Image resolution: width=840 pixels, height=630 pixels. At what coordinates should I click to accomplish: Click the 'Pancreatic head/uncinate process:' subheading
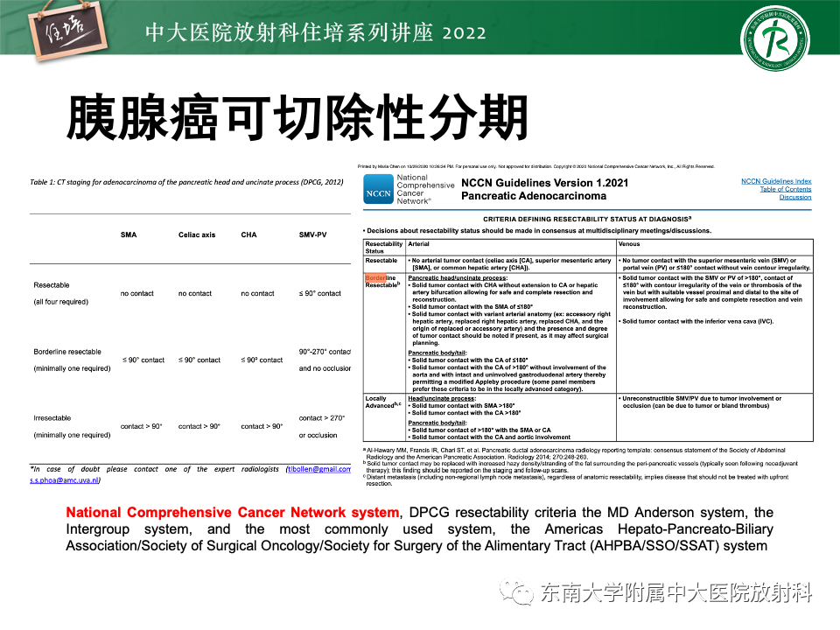(x=458, y=278)
